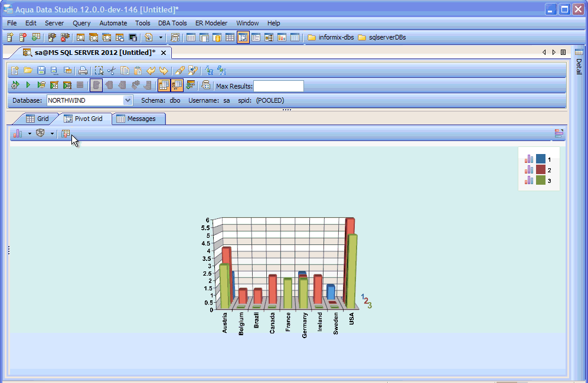
Task: Click the bar chart type icon
Action: point(18,133)
